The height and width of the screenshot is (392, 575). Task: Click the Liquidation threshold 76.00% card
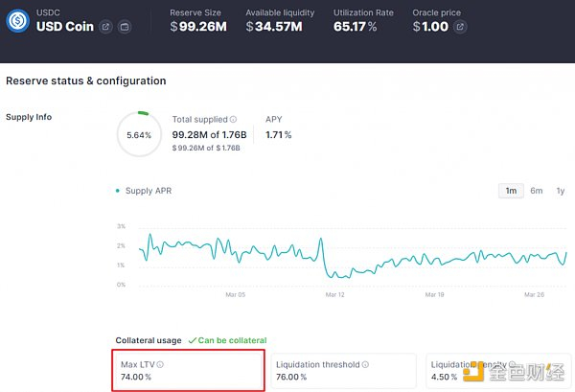(x=344, y=370)
